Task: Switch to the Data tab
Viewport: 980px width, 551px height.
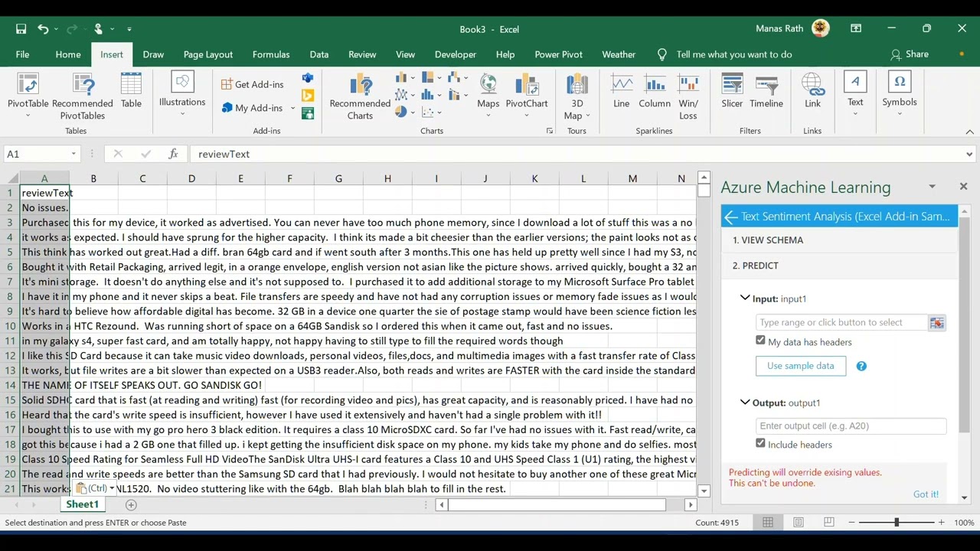Action: click(319, 54)
